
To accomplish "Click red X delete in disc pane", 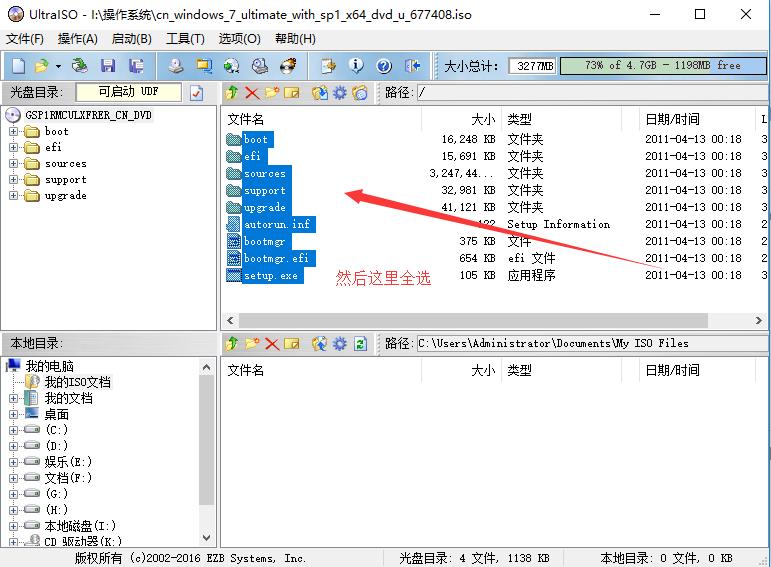I will (252, 92).
